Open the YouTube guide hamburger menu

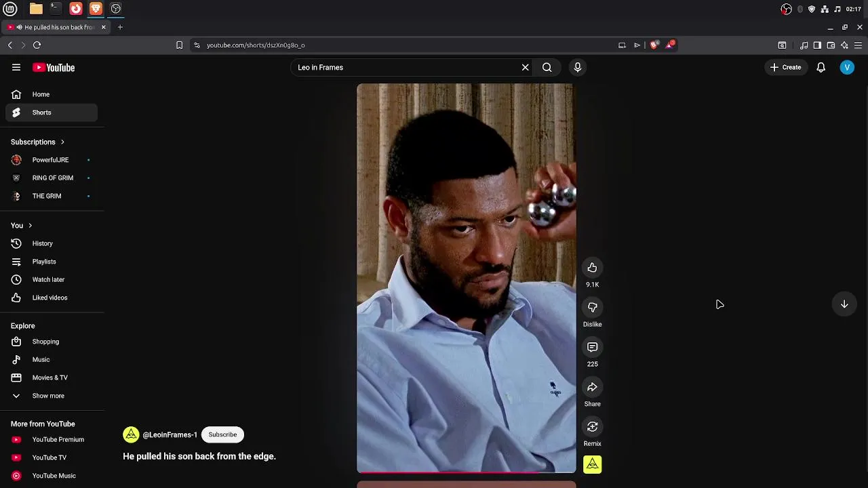click(x=16, y=67)
